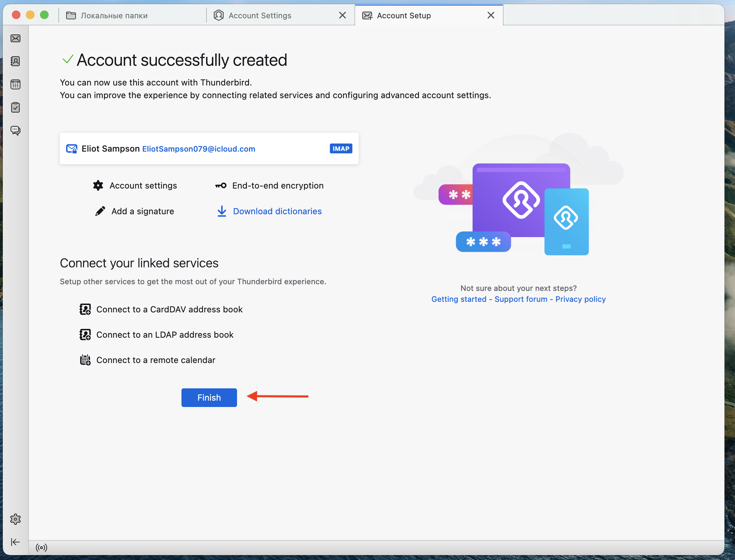Click Download dictionaries link
This screenshot has height=560, width=735.
277,211
